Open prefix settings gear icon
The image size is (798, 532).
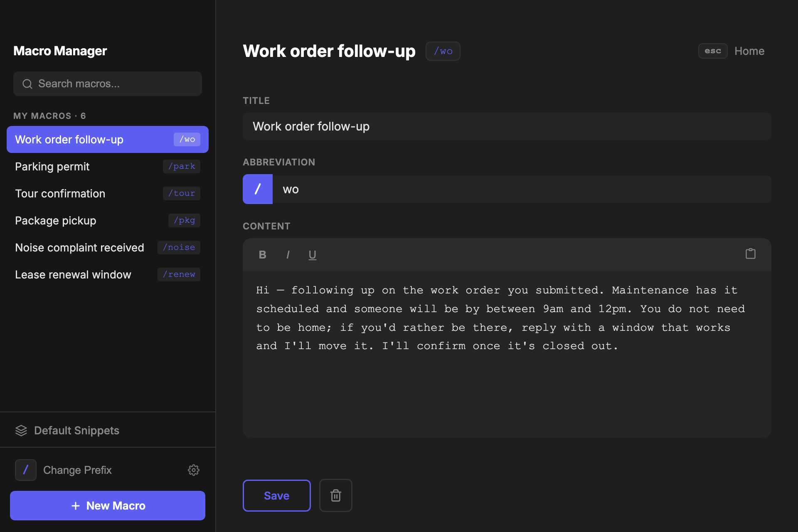[x=194, y=470]
